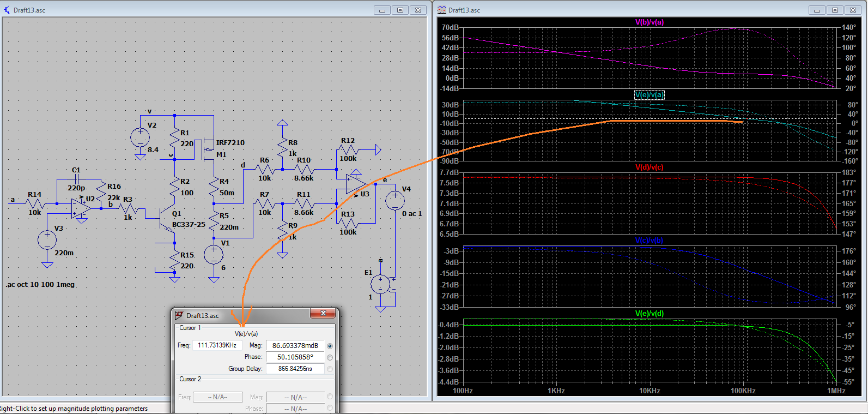Close the cursor readout dialog
Image resolution: width=868 pixels, height=414 pixels.
[x=323, y=314]
